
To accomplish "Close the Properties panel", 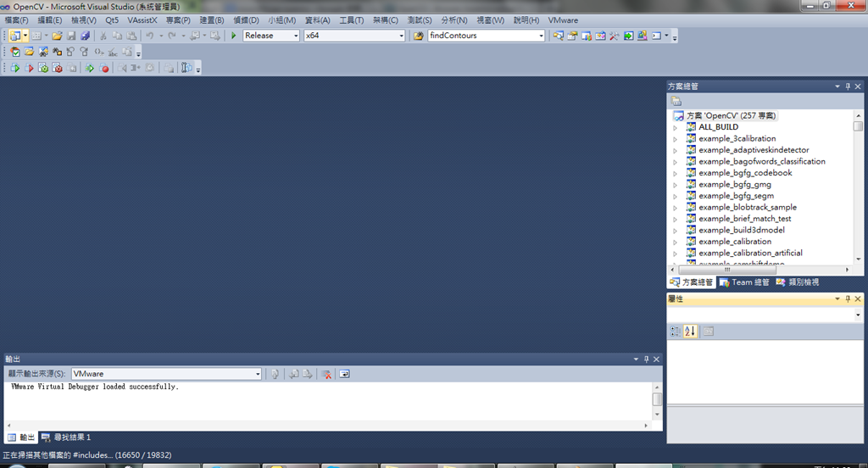I will (x=858, y=299).
